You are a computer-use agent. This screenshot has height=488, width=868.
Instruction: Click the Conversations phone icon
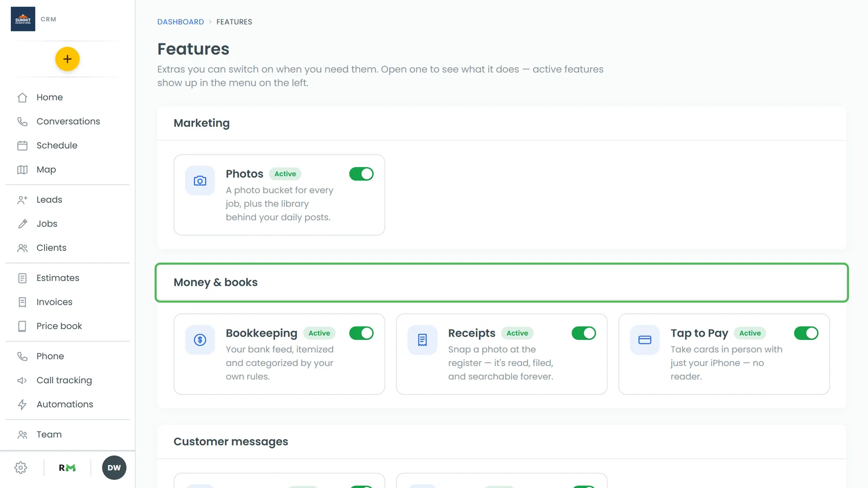(x=22, y=121)
